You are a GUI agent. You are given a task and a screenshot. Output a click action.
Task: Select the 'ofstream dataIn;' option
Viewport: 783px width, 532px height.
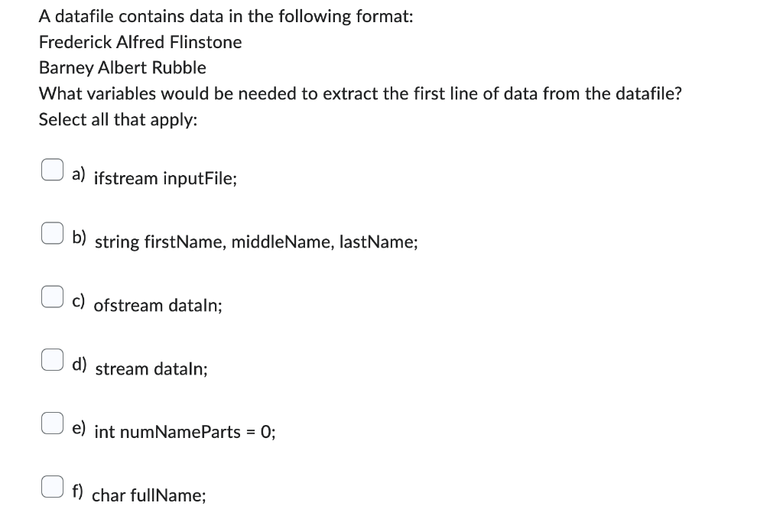pyautogui.click(x=157, y=306)
